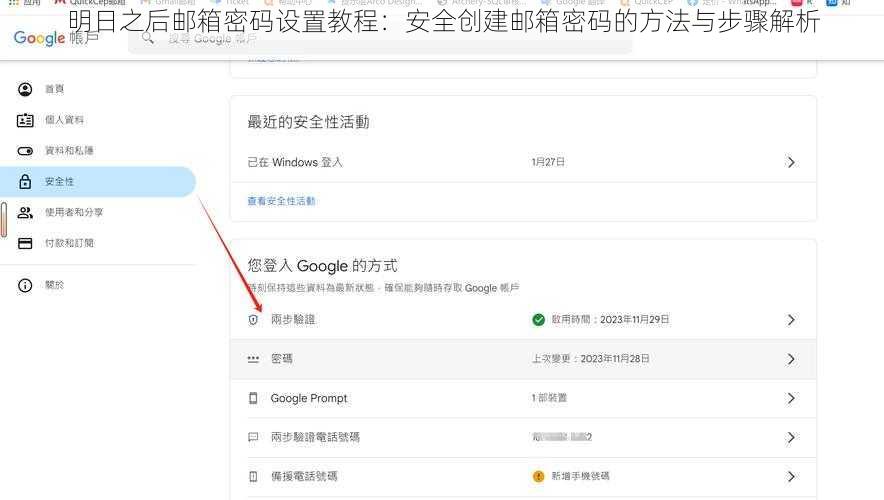Click the 兩步驗證電話號碼 message icon
The image size is (884, 500).
coord(253,437)
